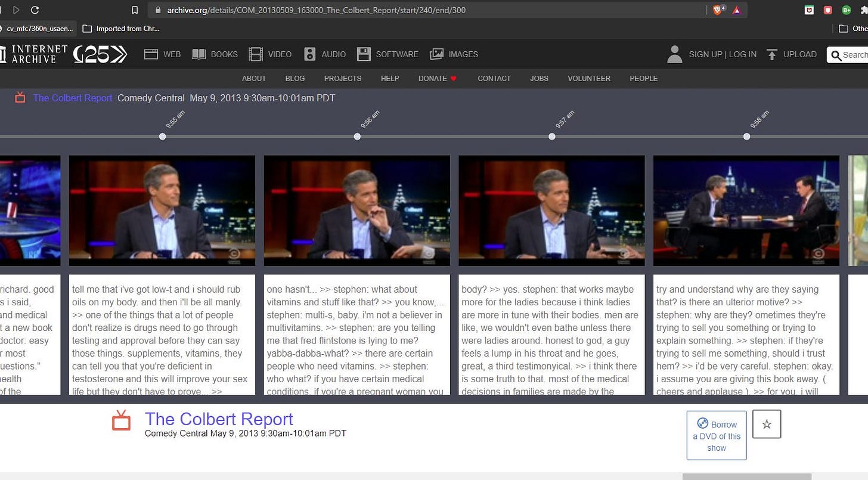Image resolution: width=868 pixels, height=480 pixels.
Task: Open the HELP menu item
Action: coord(390,78)
